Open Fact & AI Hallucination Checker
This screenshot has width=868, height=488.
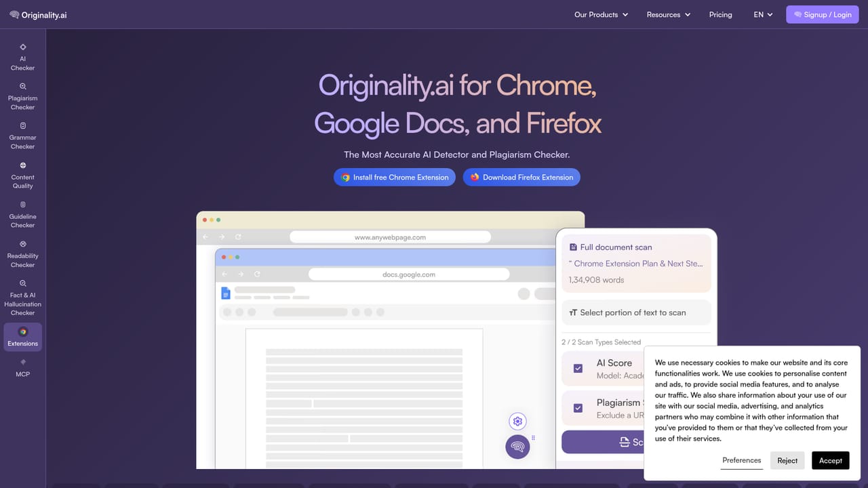tap(22, 298)
